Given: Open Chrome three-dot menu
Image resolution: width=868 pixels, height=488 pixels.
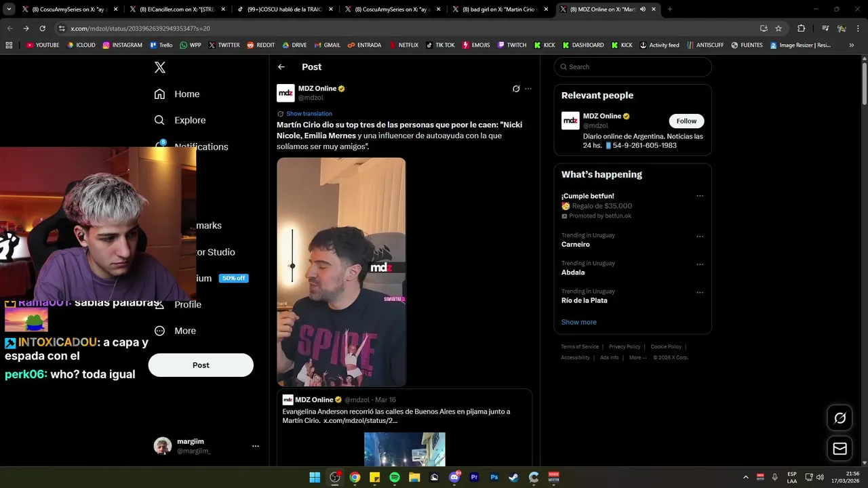Looking at the screenshot, I should point(858,28).
